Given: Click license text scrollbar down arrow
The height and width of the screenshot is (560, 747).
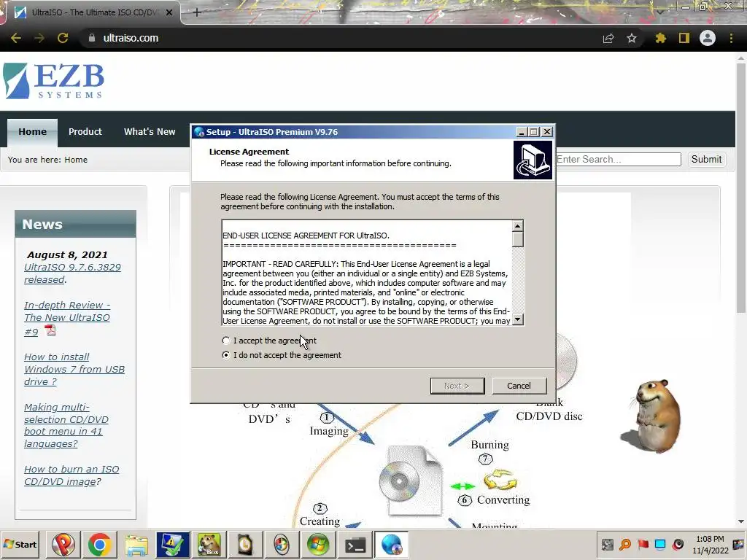Looking at the screenshot, I should point(518,319).
